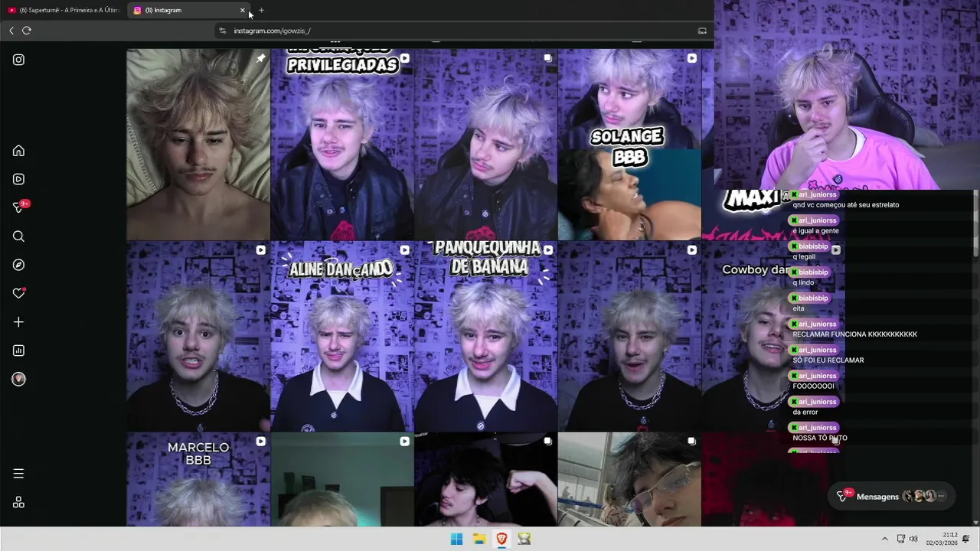Click Brave browser taskbar icon

pyautogui.click(x=501, y=539)
